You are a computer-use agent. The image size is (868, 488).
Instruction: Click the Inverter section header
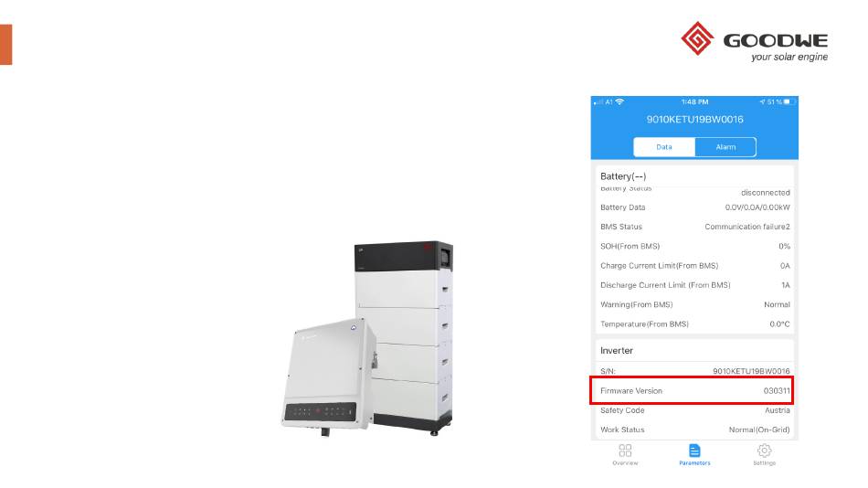point(617,351)
